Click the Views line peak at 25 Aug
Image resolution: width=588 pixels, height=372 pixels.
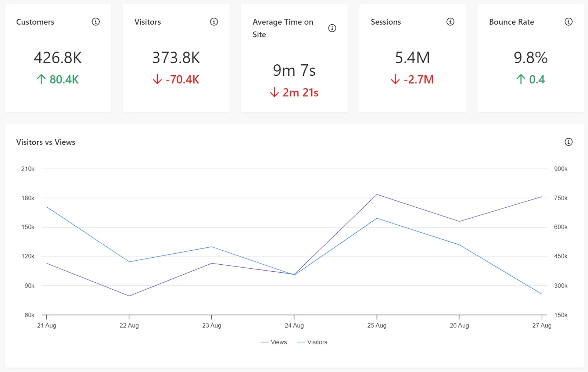click(377, 194)
